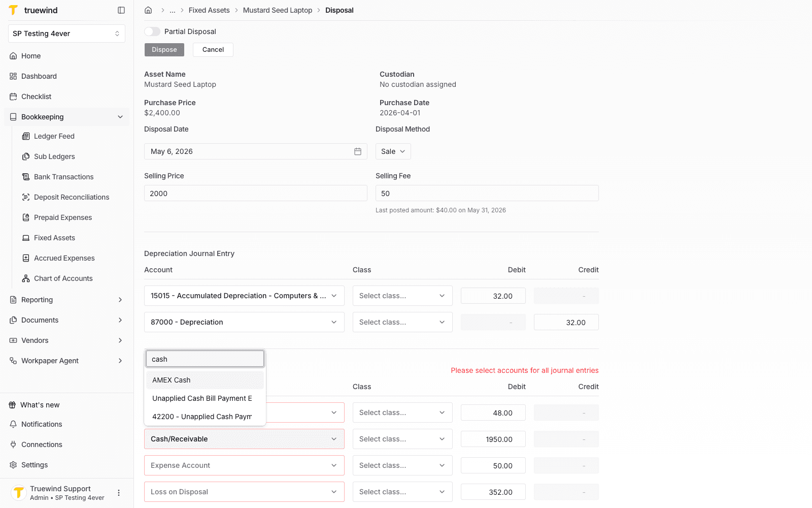Open the SP Testing 4ever workspace selector

(x=66, y=34)
